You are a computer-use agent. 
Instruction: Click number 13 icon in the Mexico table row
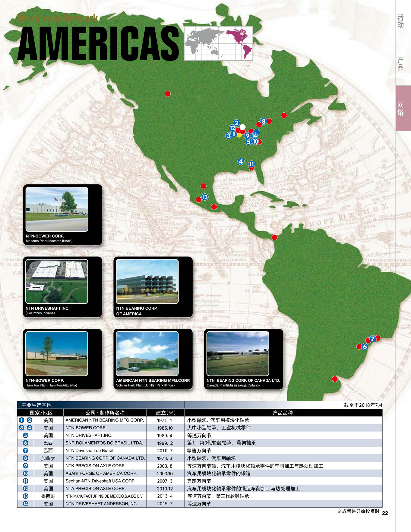pyautogui.click(x=26, y=496)
